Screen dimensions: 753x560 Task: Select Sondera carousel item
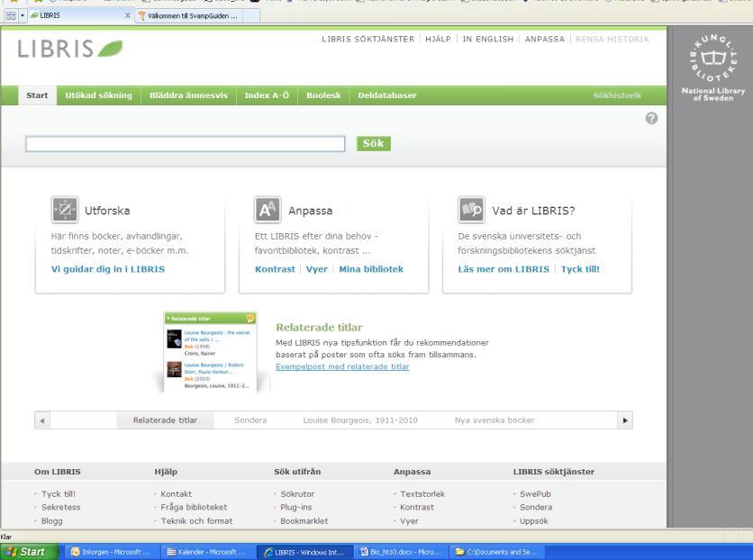pos(250,420)
